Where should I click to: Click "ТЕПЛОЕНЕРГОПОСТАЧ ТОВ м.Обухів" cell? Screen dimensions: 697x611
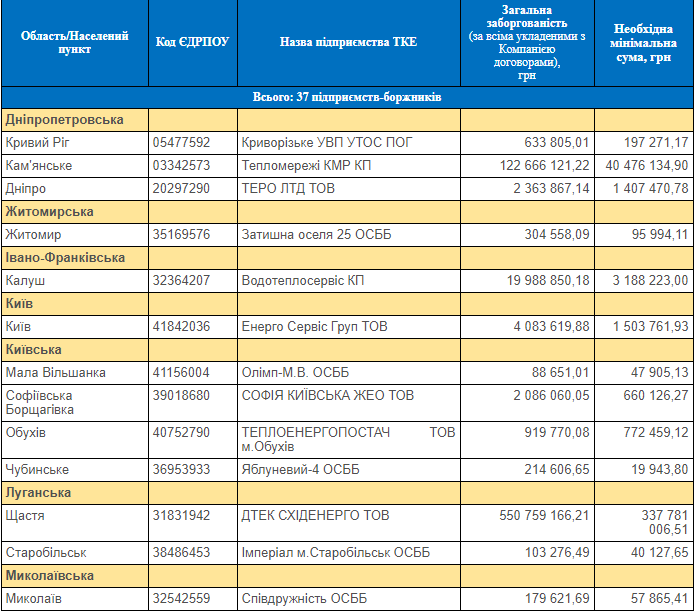[347, 439]
